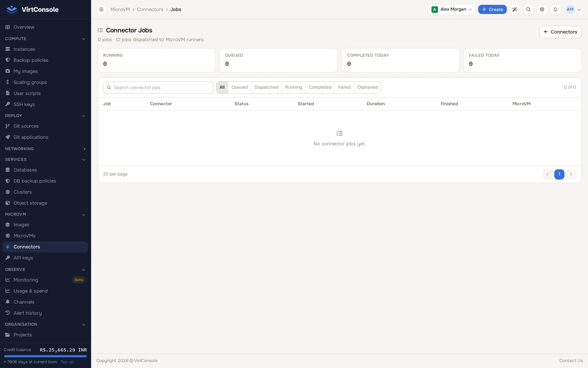Open Scaling groups page
Viewport: 588px width, 368px height.
45,82
